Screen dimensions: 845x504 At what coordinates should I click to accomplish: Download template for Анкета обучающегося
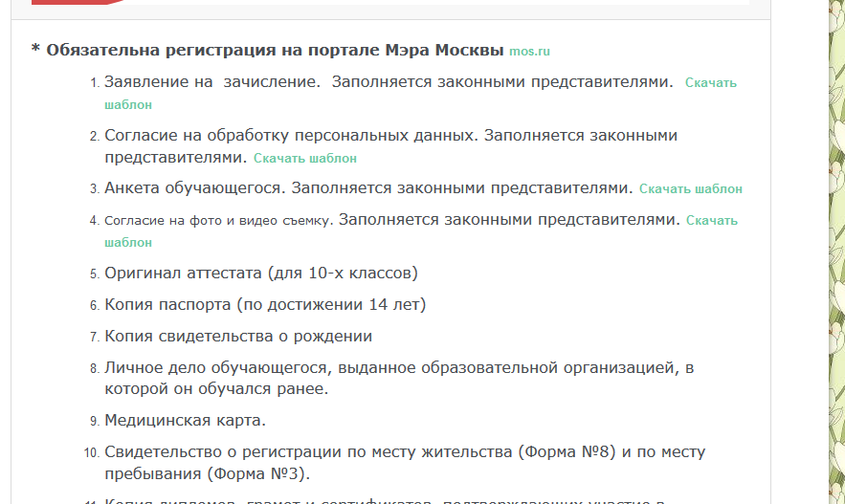[690, 189]
